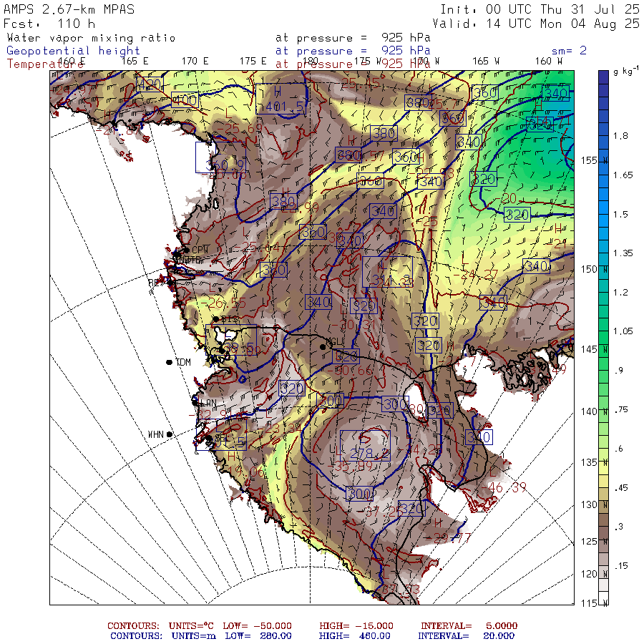Select the LAN station marker
Image resolution: width=644 pixels, height=644 pixels.
pos(195,402)
